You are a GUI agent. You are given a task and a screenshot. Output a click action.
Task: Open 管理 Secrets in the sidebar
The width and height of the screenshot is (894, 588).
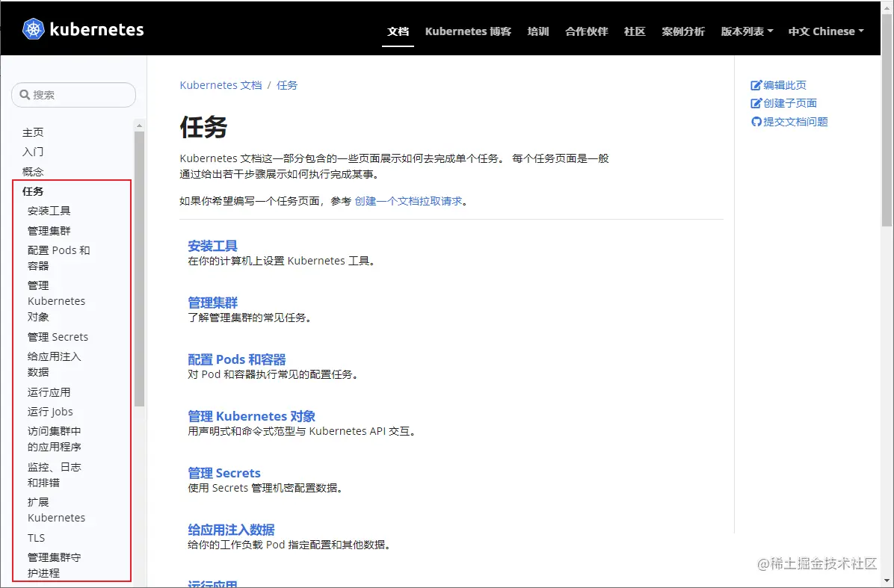[58, 337]
